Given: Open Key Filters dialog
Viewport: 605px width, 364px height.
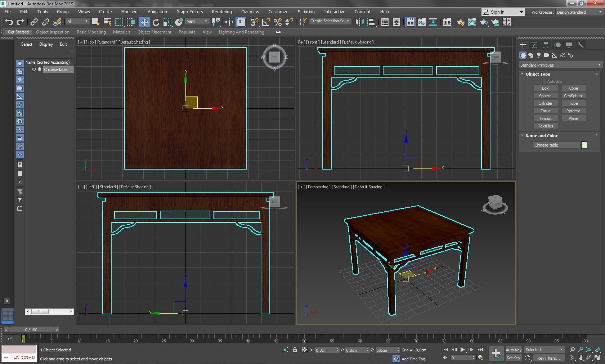Looking at the screenshot, I should [548, 358].
